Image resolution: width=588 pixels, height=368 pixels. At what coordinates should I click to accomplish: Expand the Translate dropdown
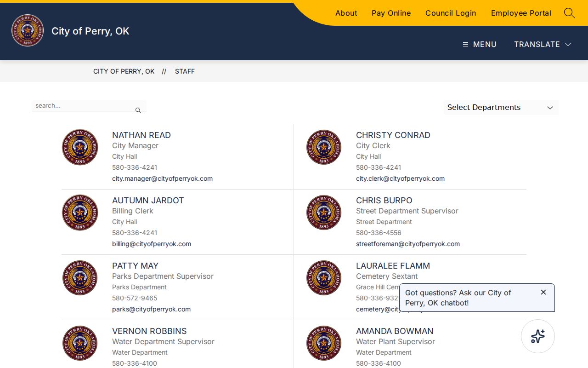pos(543,44)
